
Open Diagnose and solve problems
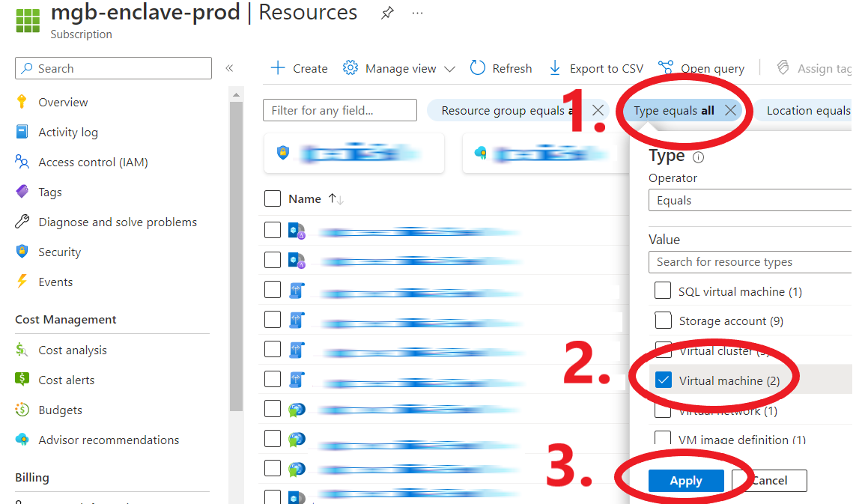118,222
